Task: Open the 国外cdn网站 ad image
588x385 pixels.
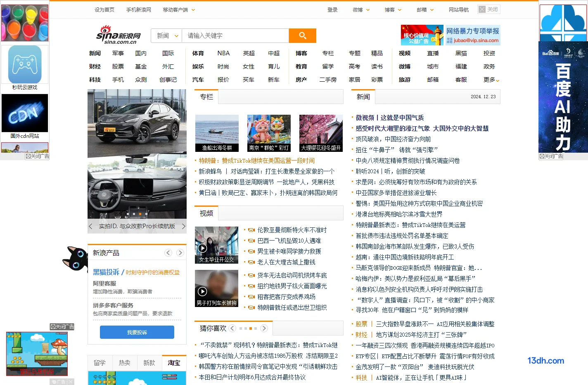Action: coord(25,113)
